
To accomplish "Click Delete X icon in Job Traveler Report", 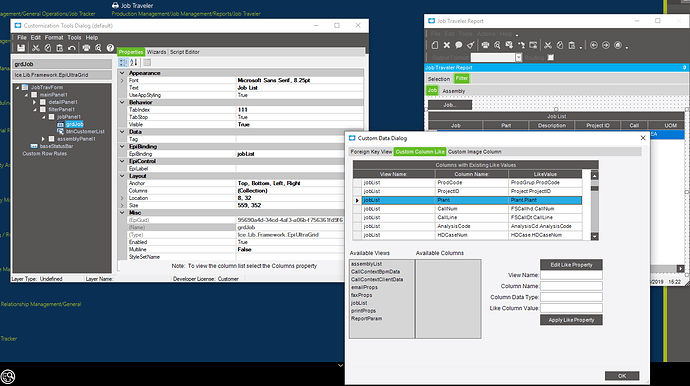I will [x=447, y=45].
